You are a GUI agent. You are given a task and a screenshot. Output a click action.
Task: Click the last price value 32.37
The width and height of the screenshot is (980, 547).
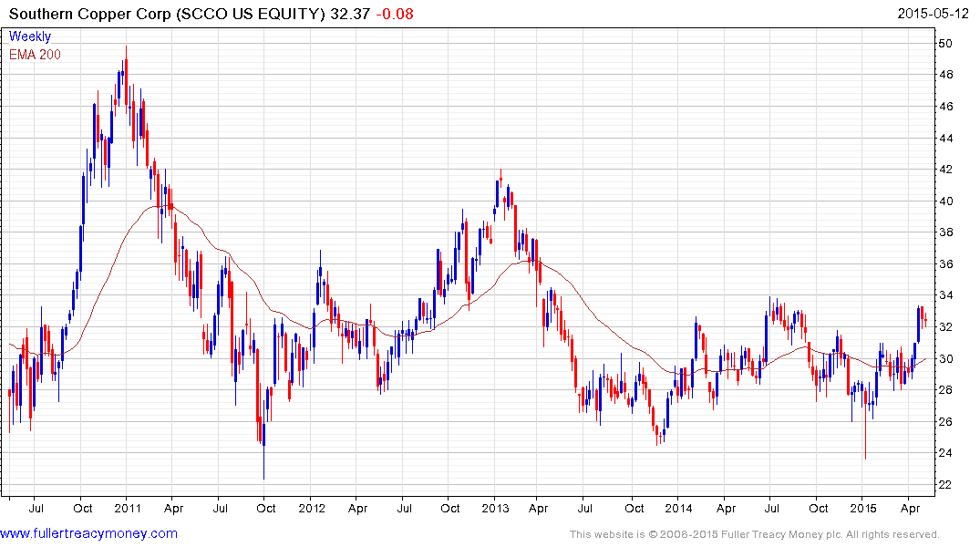coord(350,14)
